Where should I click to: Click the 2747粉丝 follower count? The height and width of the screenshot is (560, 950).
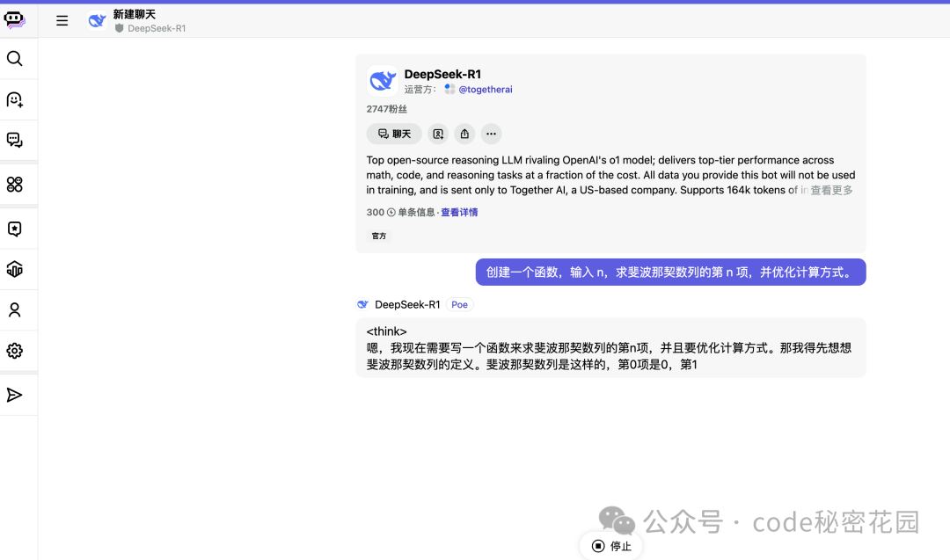click(386, 109)
